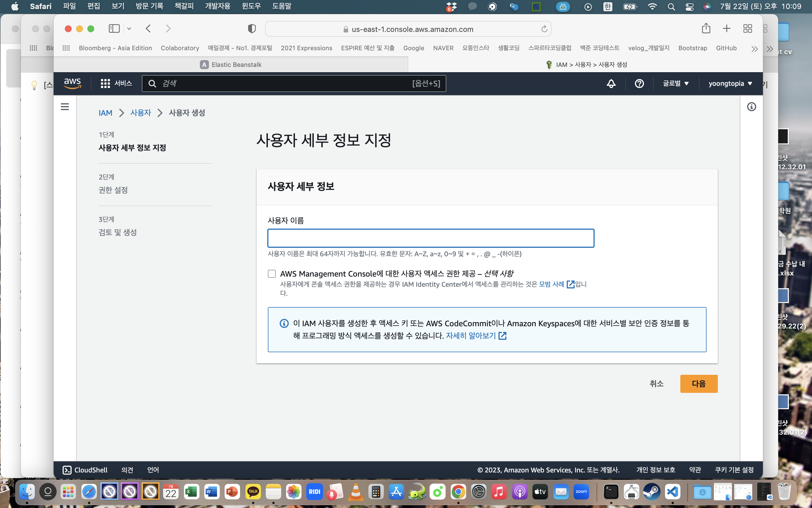Open NAVER bookmark
This screenshot has width=812, height=508.
(443, 48)
